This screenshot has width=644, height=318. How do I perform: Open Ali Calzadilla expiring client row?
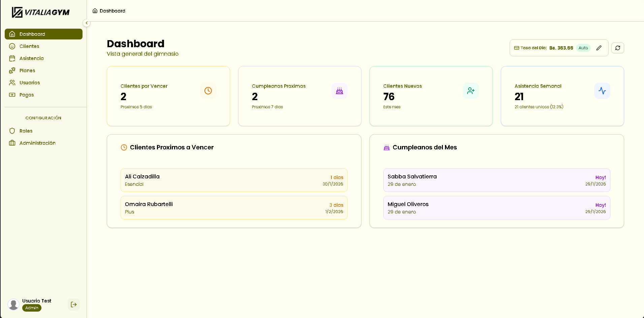[234, 180]
